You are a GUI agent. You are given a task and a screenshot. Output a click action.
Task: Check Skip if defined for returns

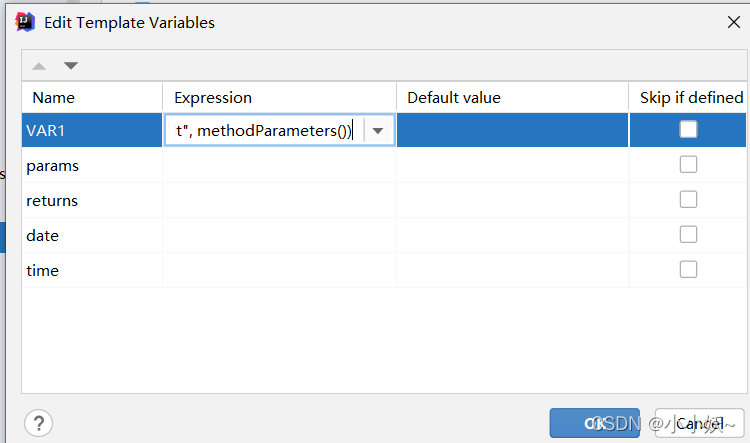pos(688,200)
